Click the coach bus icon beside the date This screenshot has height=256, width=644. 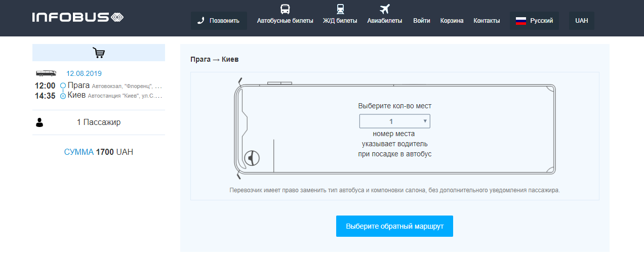[46, 73]
